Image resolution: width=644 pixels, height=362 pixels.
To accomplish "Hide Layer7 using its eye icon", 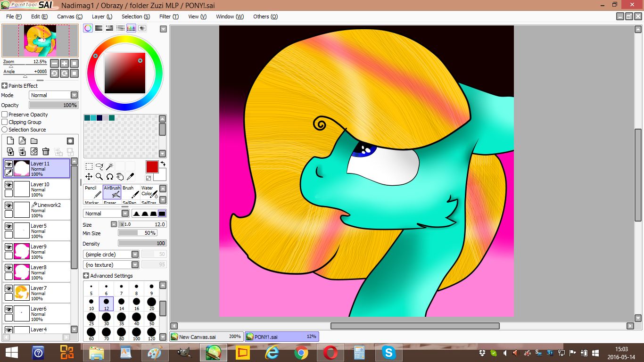I will pyautogui.click(x=8, y=288).
